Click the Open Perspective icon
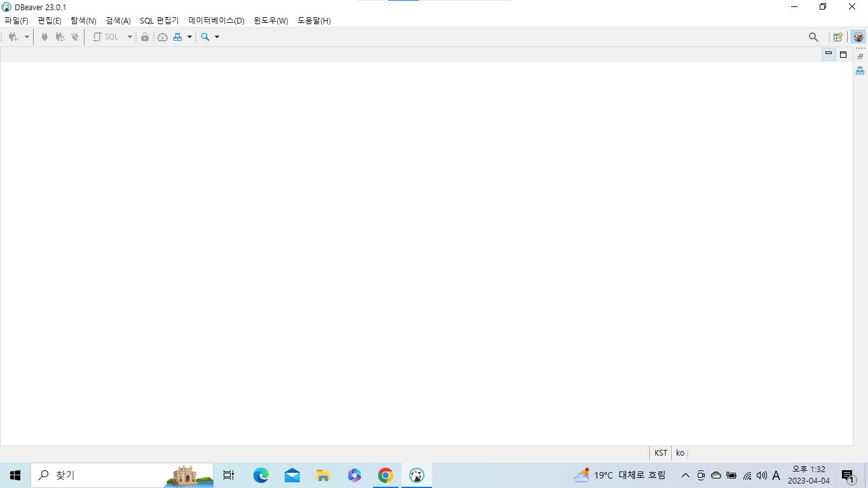The width and height of the screenshot is (868, 488). pyautogui.click(x=838, y=37)
